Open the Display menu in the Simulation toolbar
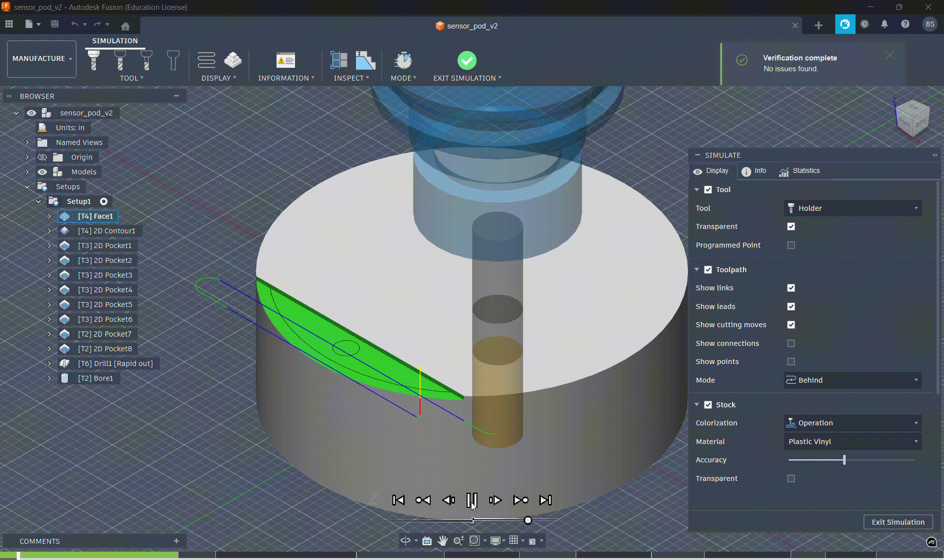The image size is (944, 560). click(219, 78)
